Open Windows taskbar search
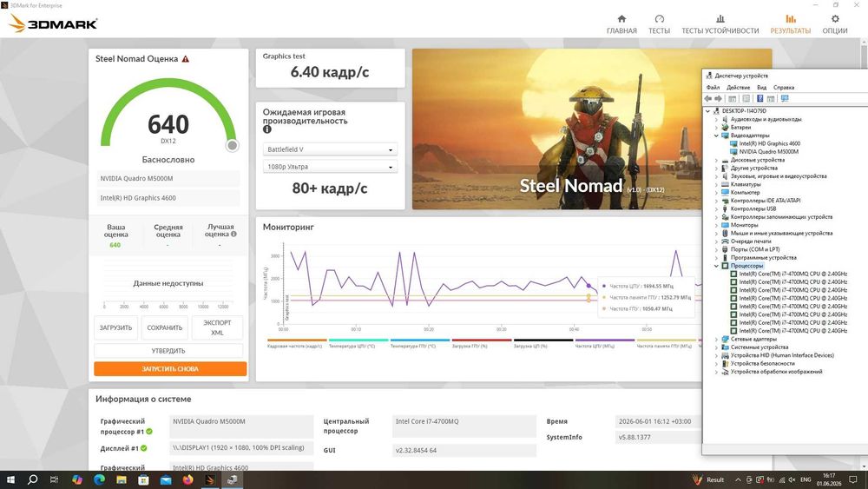868x489 pixels. coord(32,479)
